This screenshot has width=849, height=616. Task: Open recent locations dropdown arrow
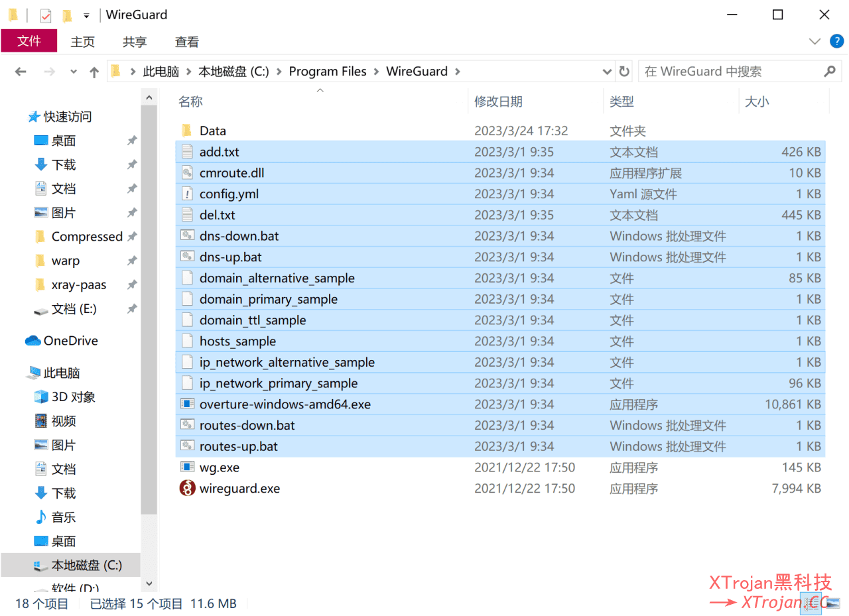(74, 72)
